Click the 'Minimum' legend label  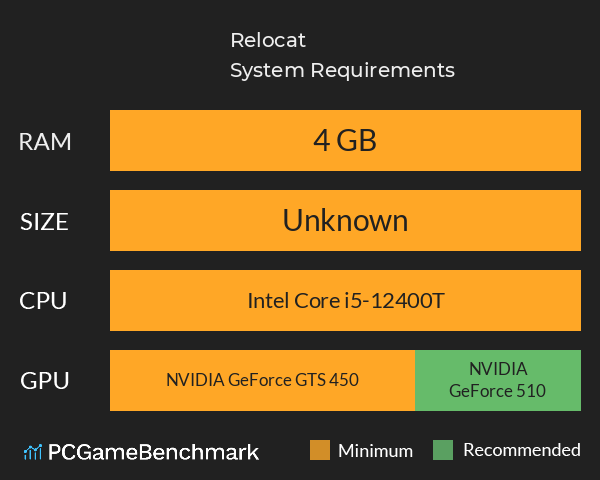pos(375,451)
